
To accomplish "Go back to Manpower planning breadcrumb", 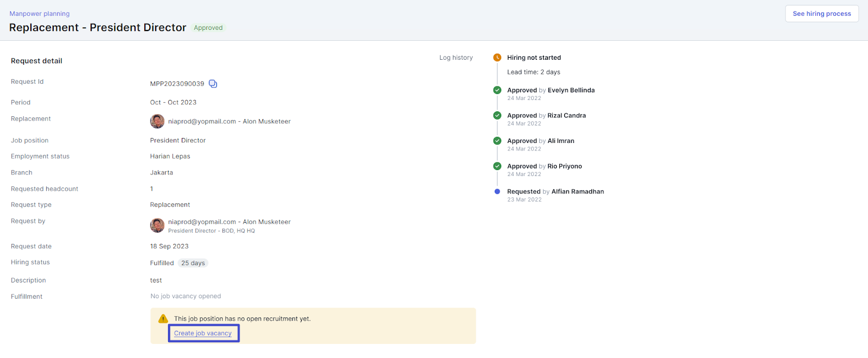I will pyautogui.click(x=40, y=14).
